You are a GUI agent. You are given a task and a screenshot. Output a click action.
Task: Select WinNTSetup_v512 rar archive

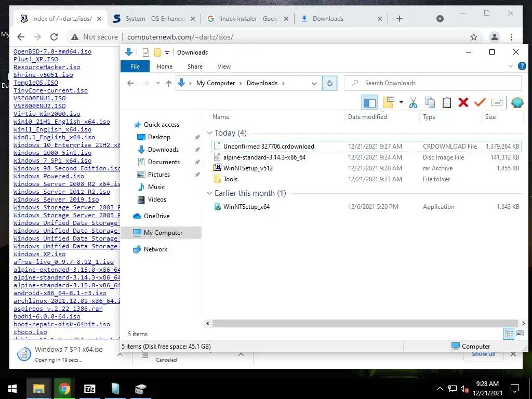click(366, 168)
